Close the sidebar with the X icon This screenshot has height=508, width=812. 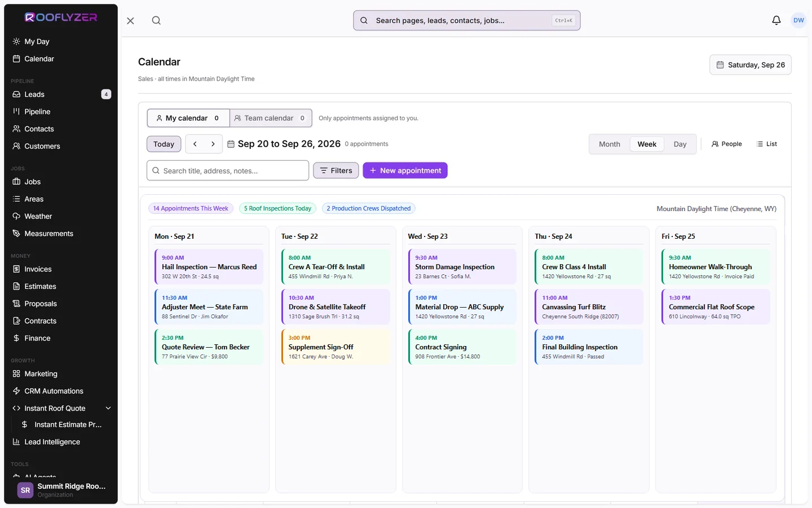130,21
